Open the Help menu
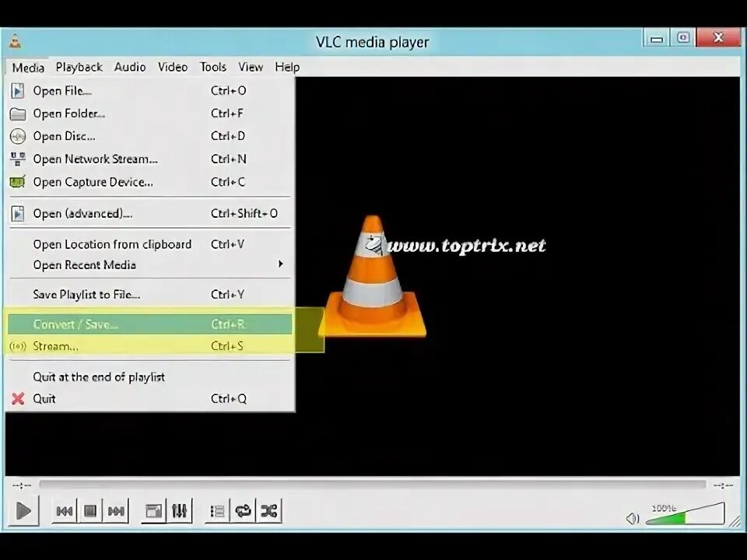747x560 pixels. (x=287, y=67)
